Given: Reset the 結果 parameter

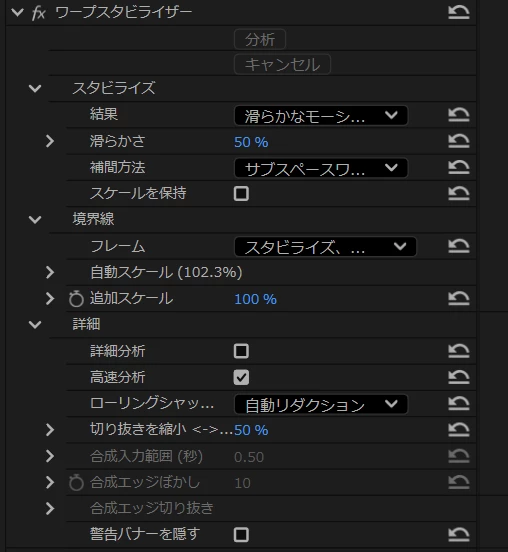Looking at the screenshot, I should click(x=459, y=115).
